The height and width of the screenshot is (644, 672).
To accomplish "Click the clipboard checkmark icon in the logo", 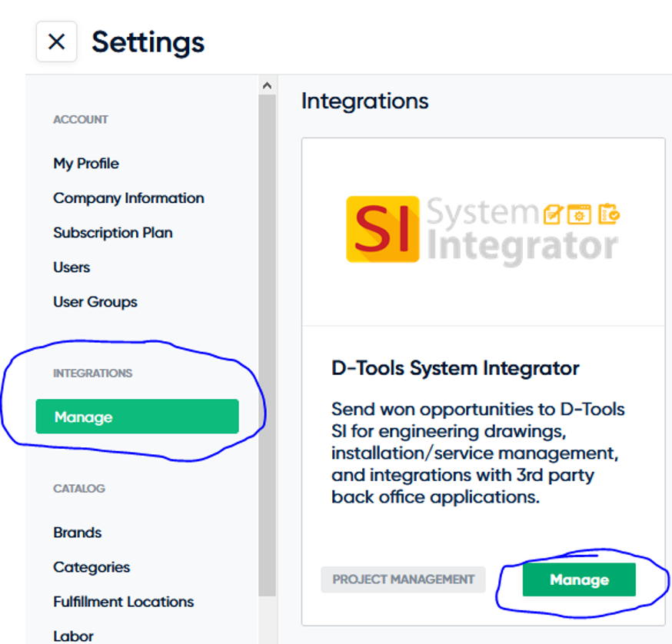I will point(609,214).
